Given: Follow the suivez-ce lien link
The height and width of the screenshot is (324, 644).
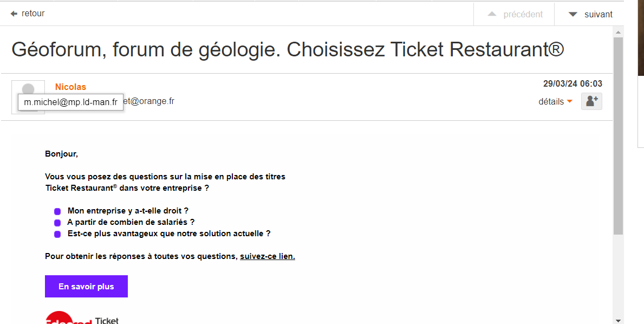Looking at the screenshot, I should (x=268, y=256).
